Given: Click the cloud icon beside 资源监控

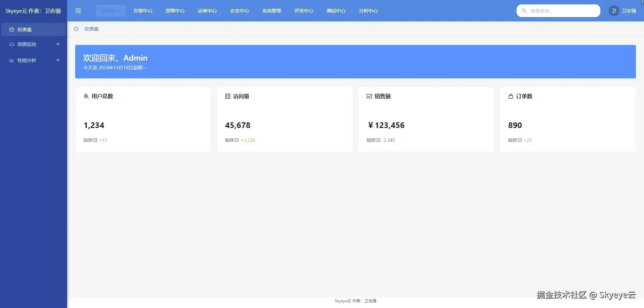Looking at the screenshot, I should click(12, 44).
